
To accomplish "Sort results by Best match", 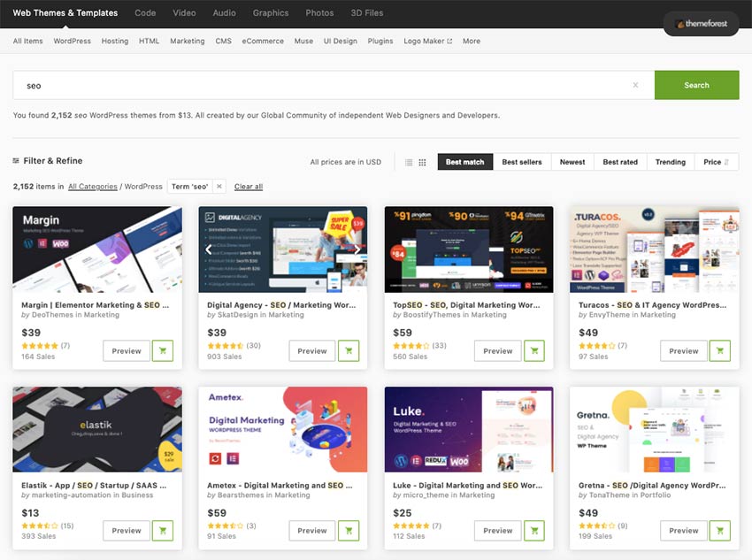I will [x=464, y=162].
